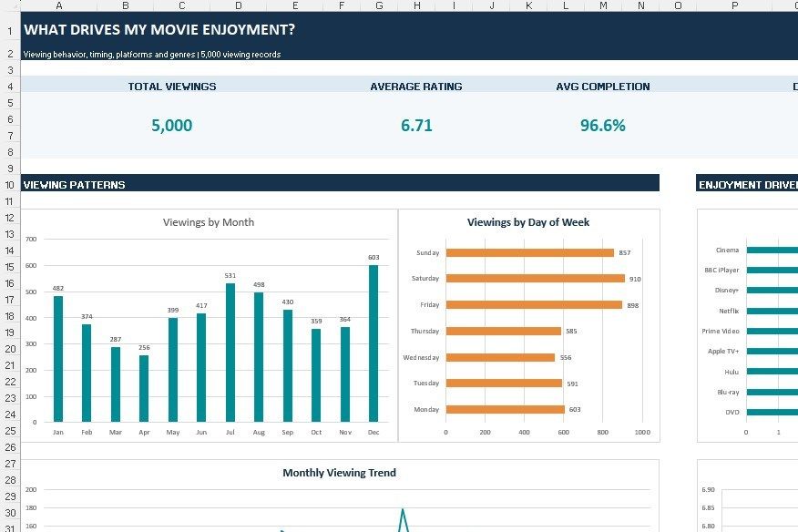Select the 910 data label for Saturday

[x=635, y=279]
